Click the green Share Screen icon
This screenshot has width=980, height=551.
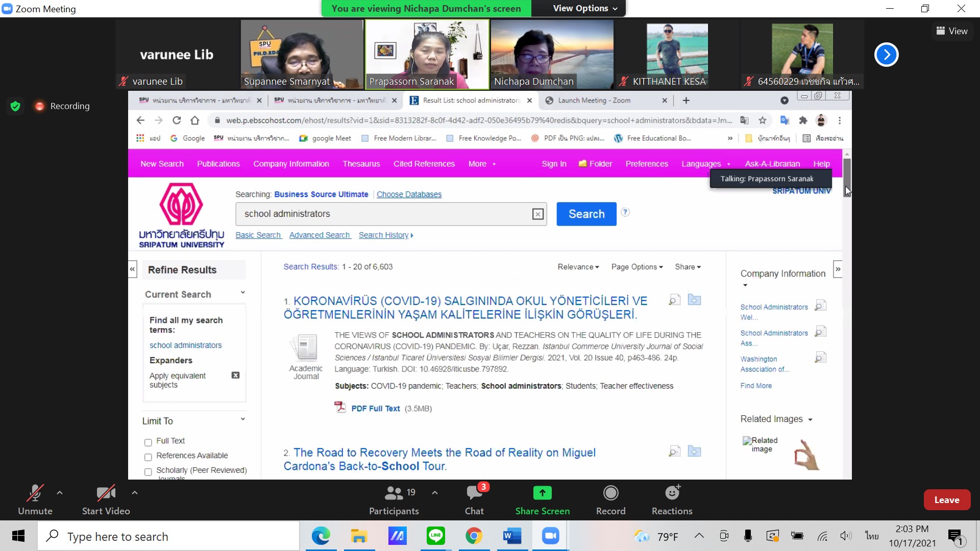542,493
